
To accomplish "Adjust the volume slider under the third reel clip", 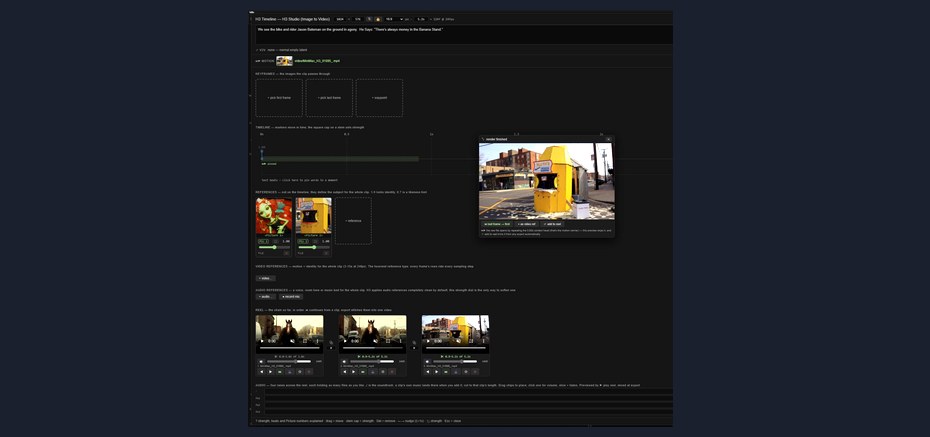I will point(456,361).
